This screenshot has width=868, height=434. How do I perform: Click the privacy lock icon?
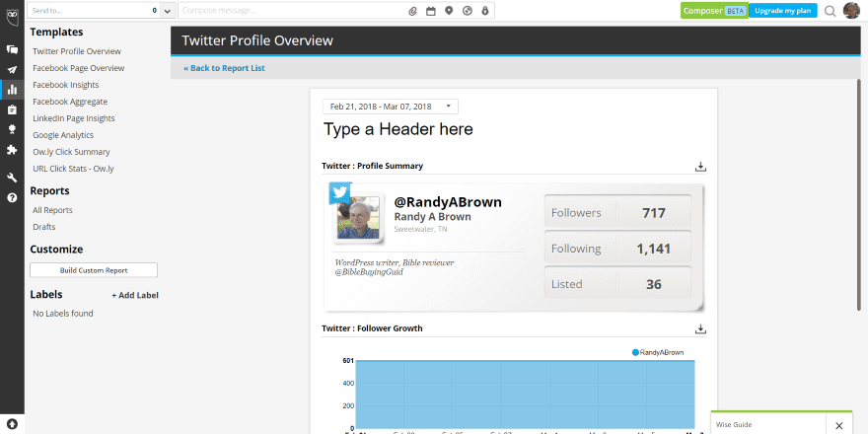[x=485, y=11]
